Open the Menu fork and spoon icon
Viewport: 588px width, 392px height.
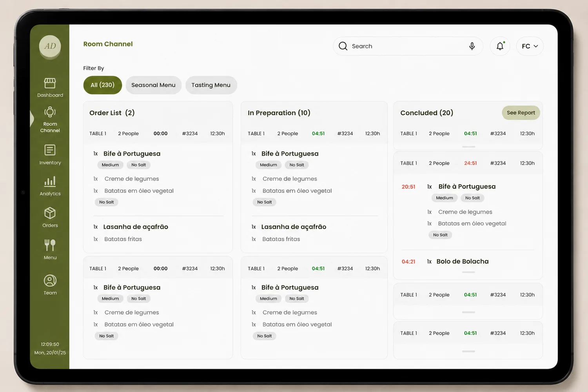(50, 245)
